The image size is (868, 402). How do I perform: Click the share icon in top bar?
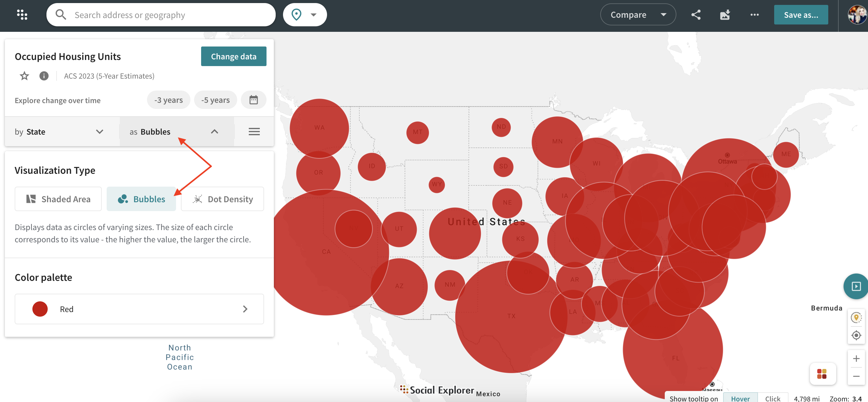[x=696, y=14]
